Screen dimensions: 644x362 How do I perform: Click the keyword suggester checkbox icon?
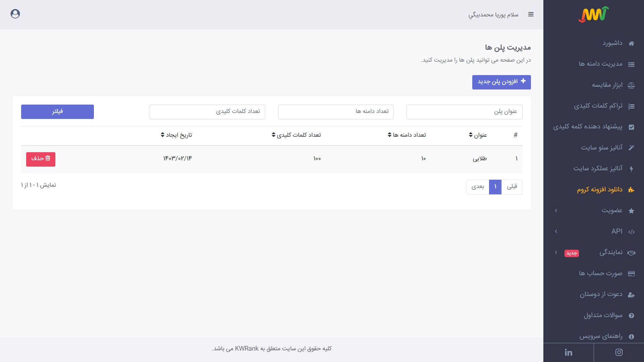tap(631, 127)
